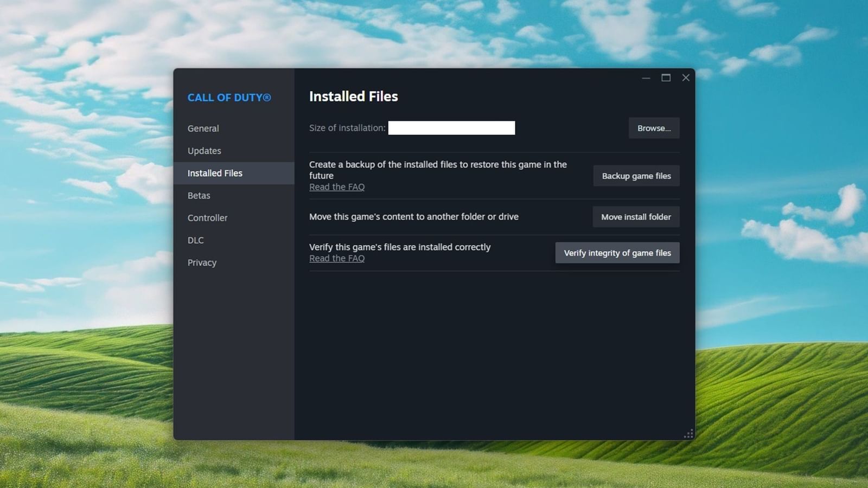Open the backup Read the FAQ link

click(336, 187)
